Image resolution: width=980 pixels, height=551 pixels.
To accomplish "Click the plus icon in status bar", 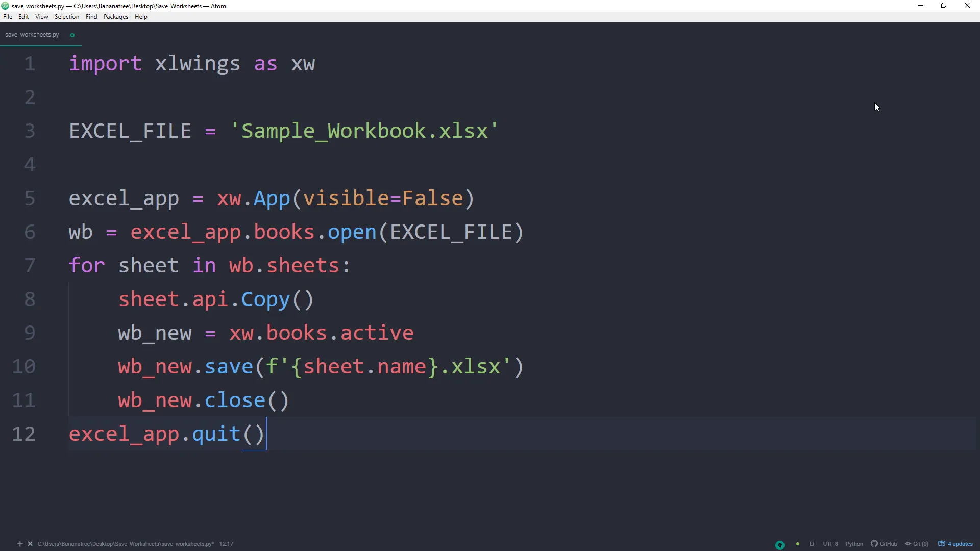I will [x=20, y=544].
